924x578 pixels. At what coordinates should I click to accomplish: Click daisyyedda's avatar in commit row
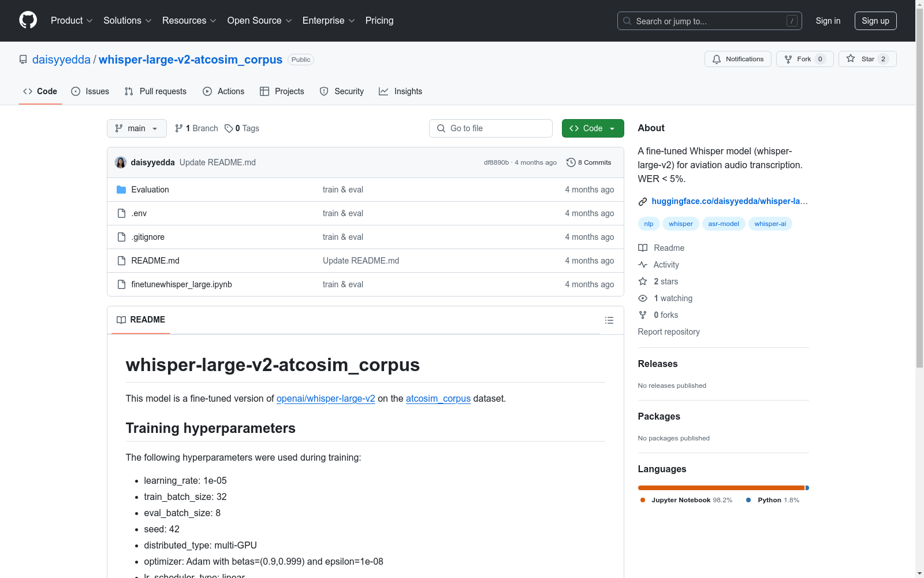[x=121, y=162]
